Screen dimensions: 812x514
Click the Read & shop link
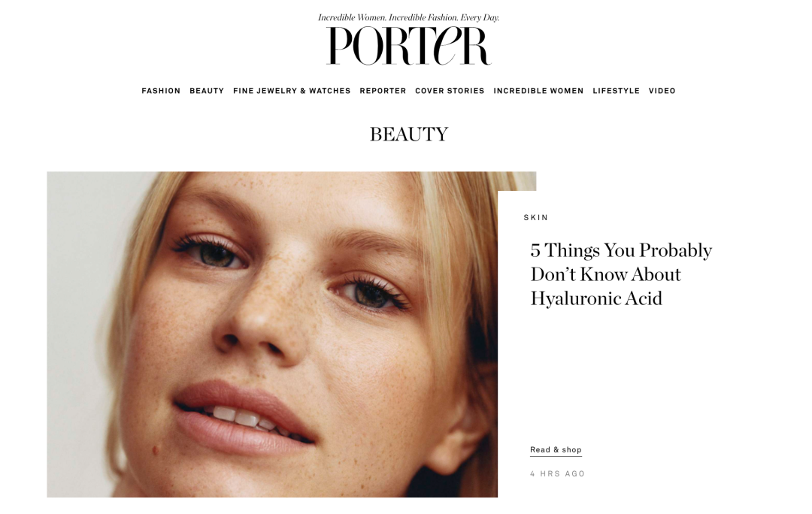556,450
